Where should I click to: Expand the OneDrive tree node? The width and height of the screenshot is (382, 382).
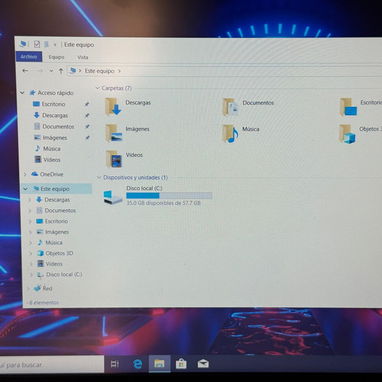click(25, 174)
